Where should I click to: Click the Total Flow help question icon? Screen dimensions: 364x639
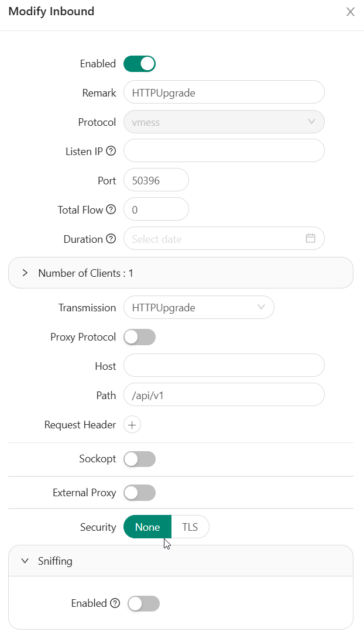111,210
